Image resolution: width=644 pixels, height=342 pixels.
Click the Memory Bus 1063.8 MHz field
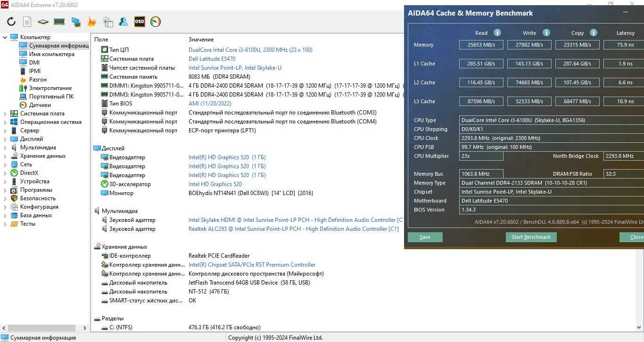(x=481, y=174)
